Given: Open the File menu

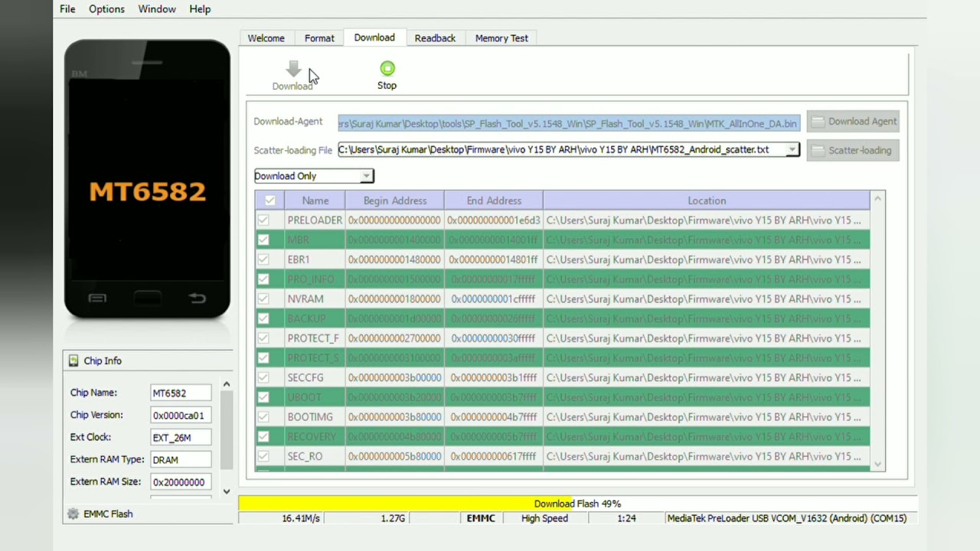Looking at the screenshot, I should [67, 9].
